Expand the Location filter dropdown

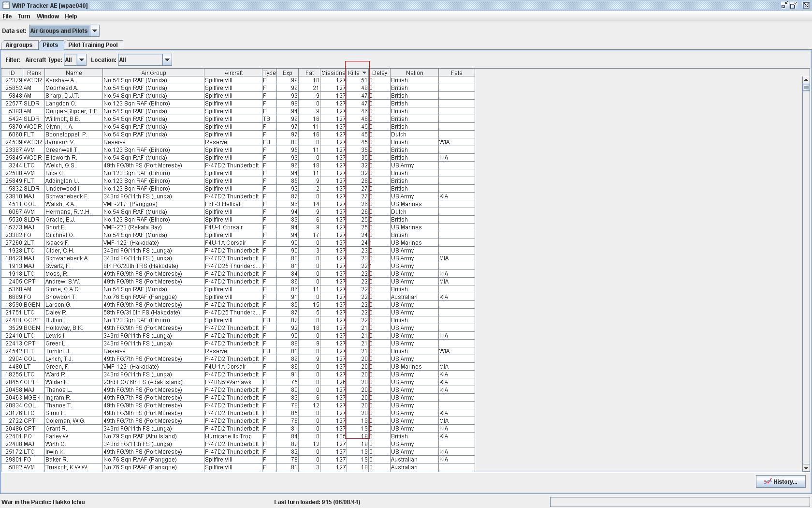167,60
